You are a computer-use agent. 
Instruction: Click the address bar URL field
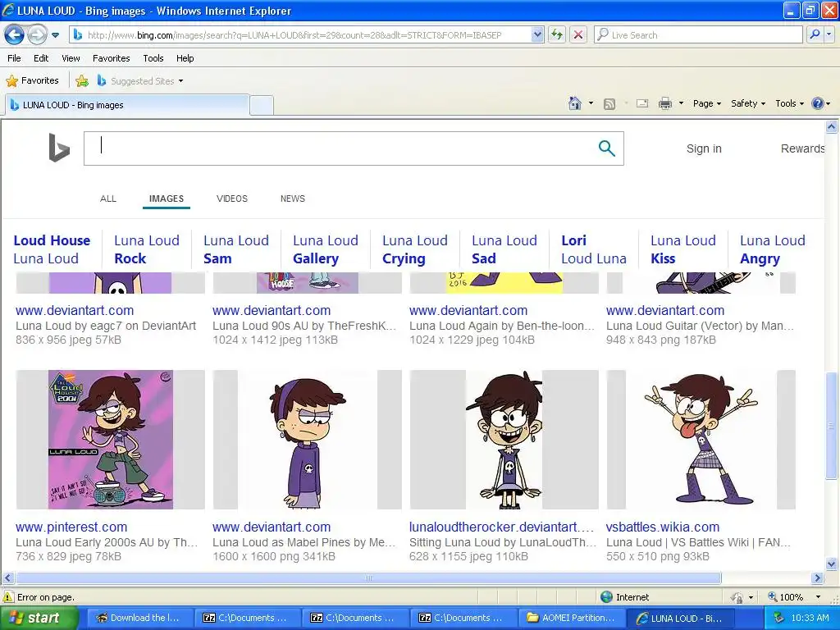pos(302,35)
